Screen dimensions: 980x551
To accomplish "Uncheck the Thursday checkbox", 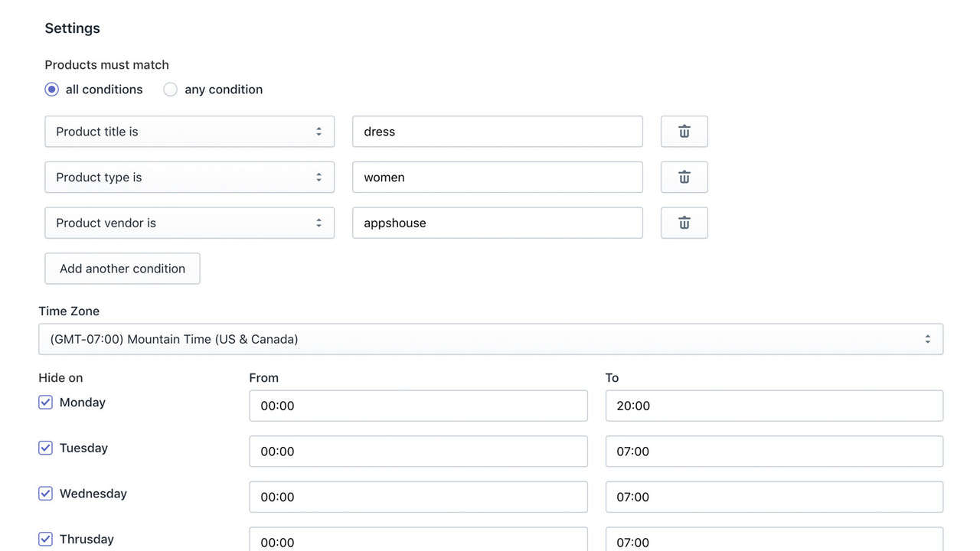I will (x=45, y=539).
